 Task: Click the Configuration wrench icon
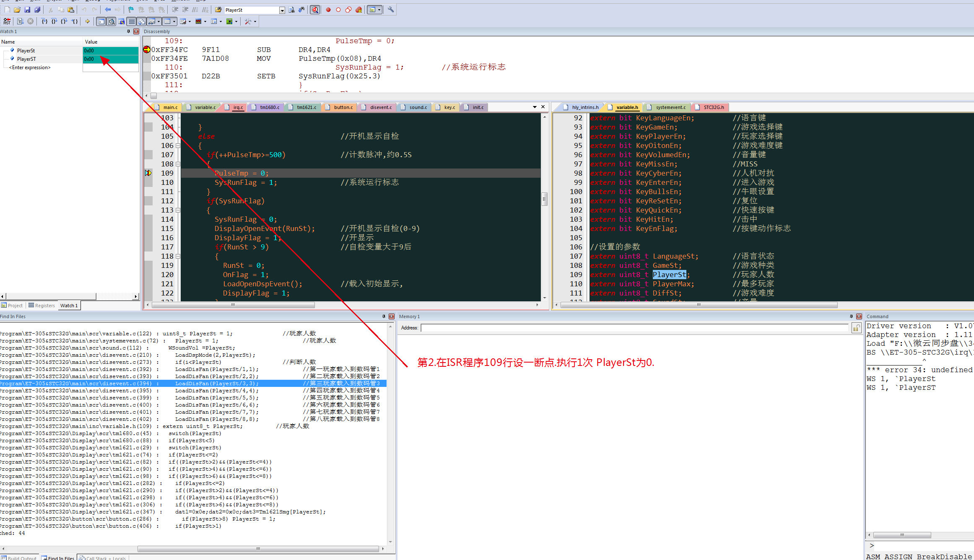tap(391, 10)
